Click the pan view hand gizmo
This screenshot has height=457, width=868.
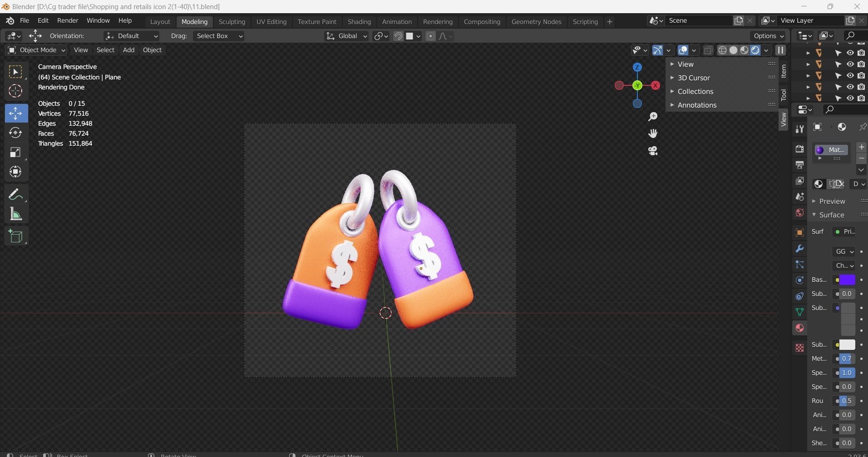point(653,134)
